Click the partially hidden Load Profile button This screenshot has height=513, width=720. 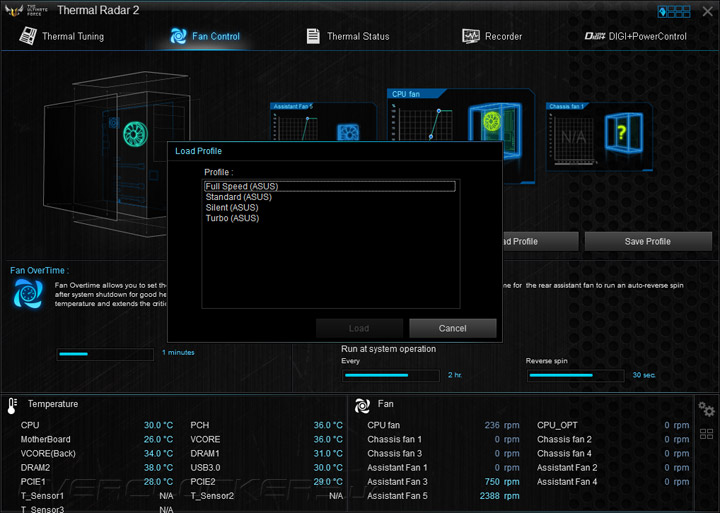tap(540, 242)
